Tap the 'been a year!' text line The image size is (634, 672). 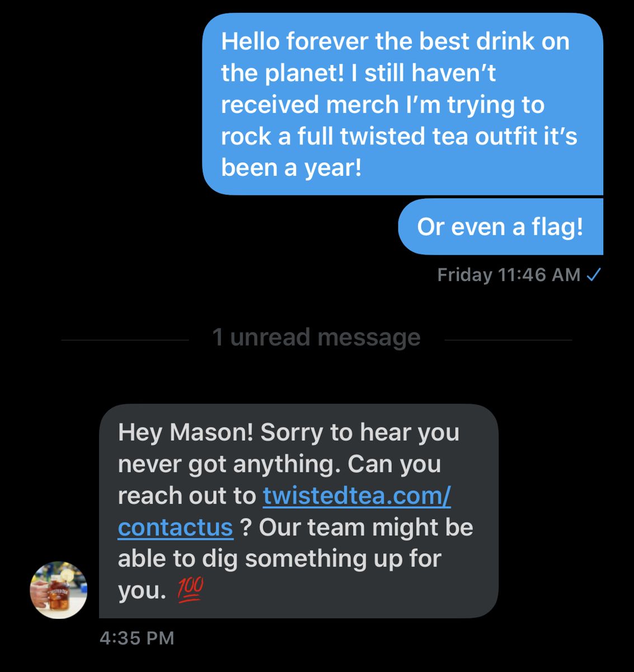pyautogui.click(x=292, y=168)
